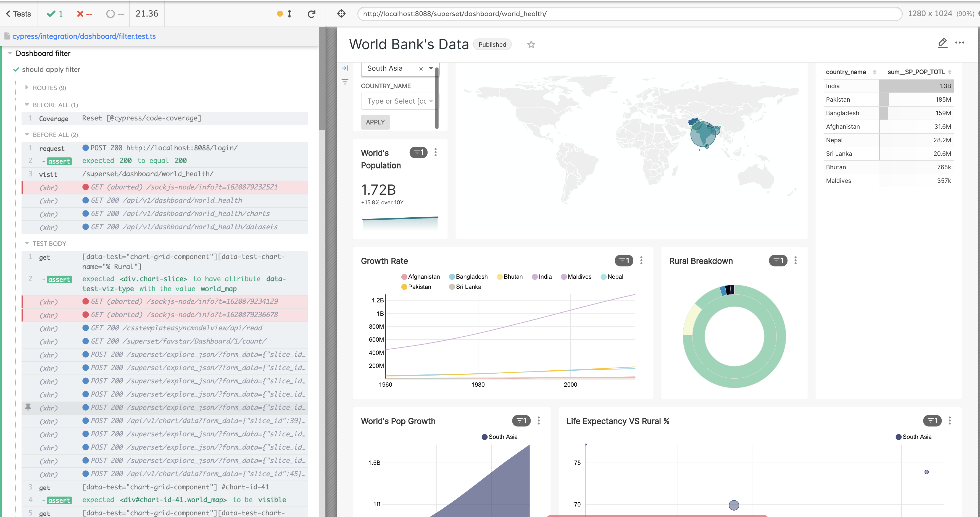Image resolution: width=980 pixels, height=517 pixels.
Task: Open the selector playground crosshair icon
Action: pos(341,14)
